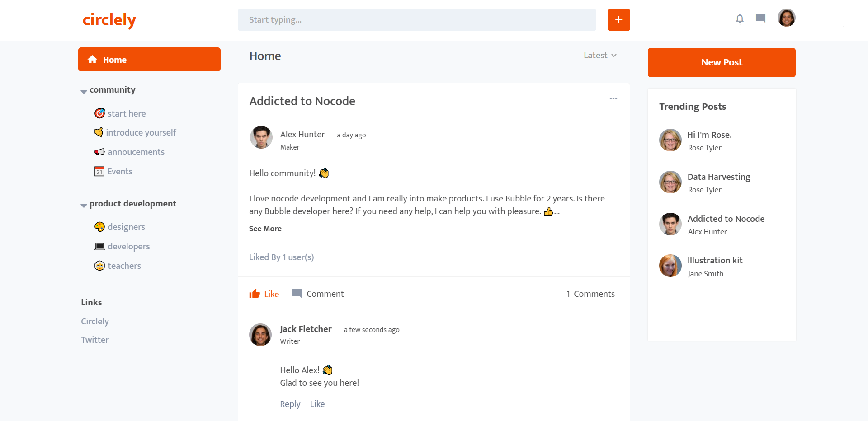Collapse the community section

pos(84,91)
